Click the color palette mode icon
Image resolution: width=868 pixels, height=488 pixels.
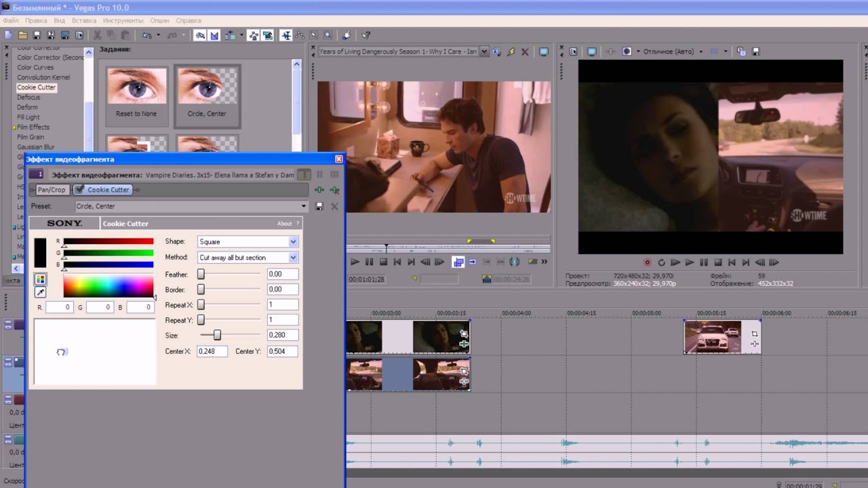pyautogui.click(x=40, y=279)
